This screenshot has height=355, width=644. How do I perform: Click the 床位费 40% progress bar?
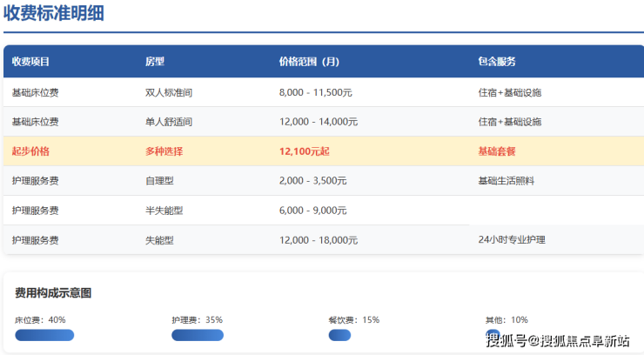44,335
